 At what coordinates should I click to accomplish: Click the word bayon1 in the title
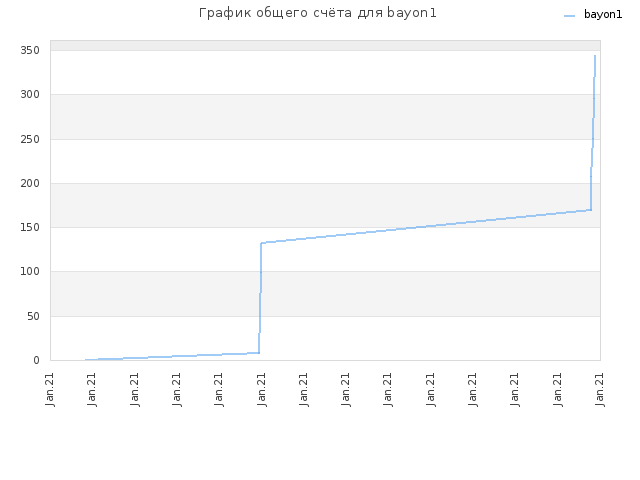click(412, 13)
